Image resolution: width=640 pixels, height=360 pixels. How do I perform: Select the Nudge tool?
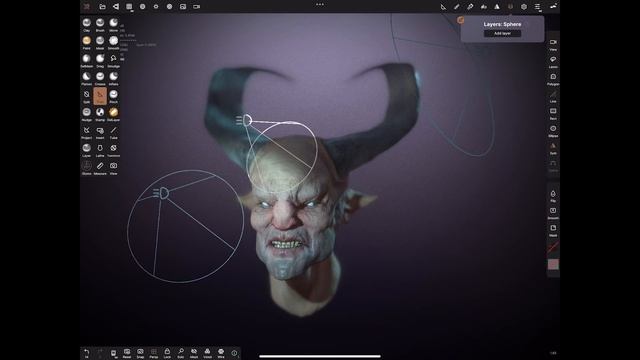[87, 114]
